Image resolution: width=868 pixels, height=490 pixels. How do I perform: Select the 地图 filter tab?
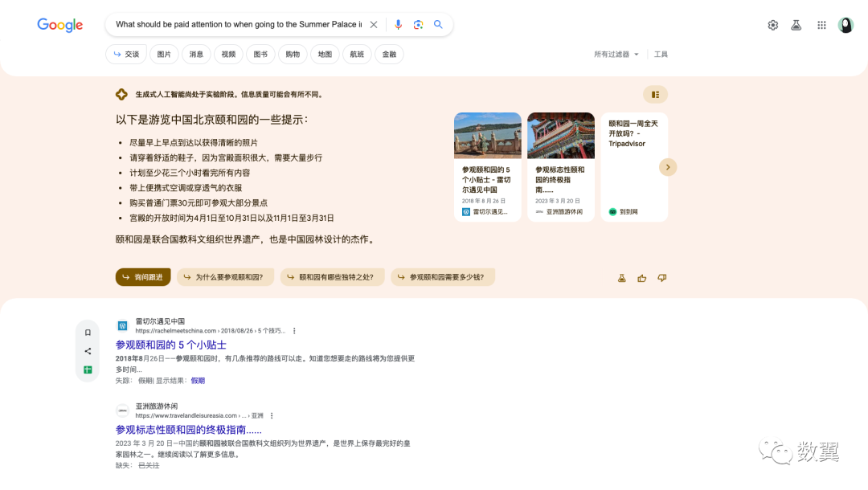[325, 54]
